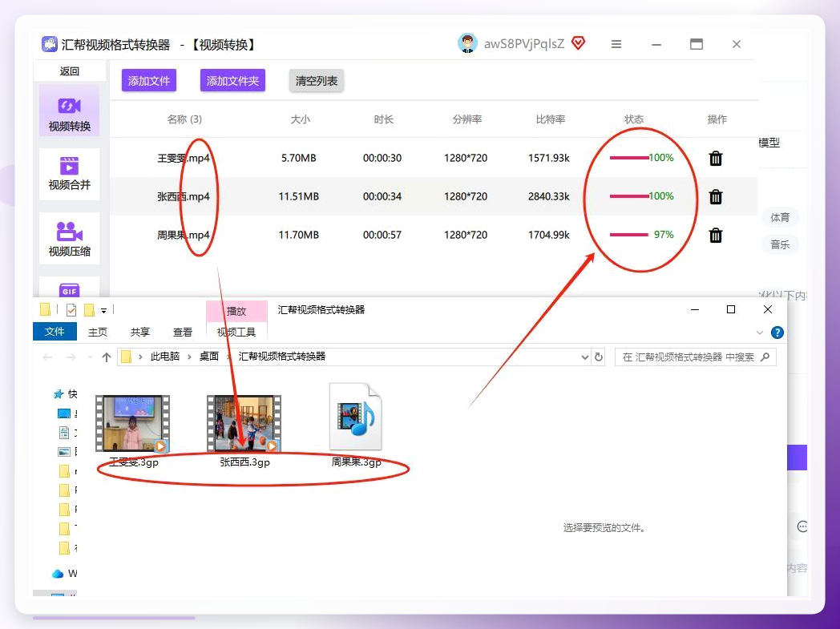Click the red VIP diamond badge
Viewport: 840px width, 629px height.
click(x=578, y=42)
